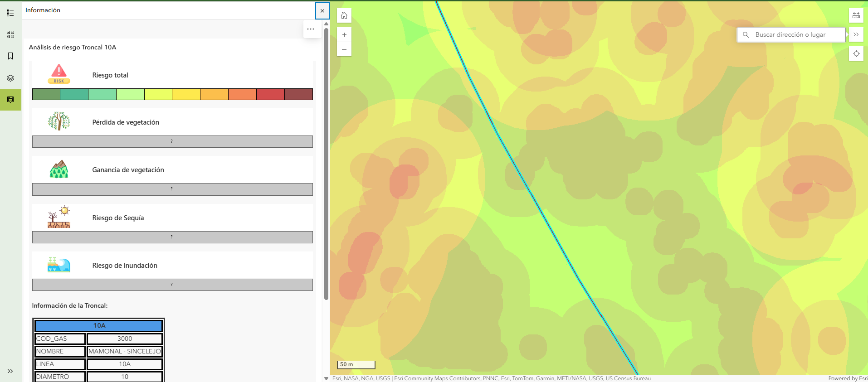Click the red RISK warning triangle icon
868x382 pixels.
(x=59, y=74)
